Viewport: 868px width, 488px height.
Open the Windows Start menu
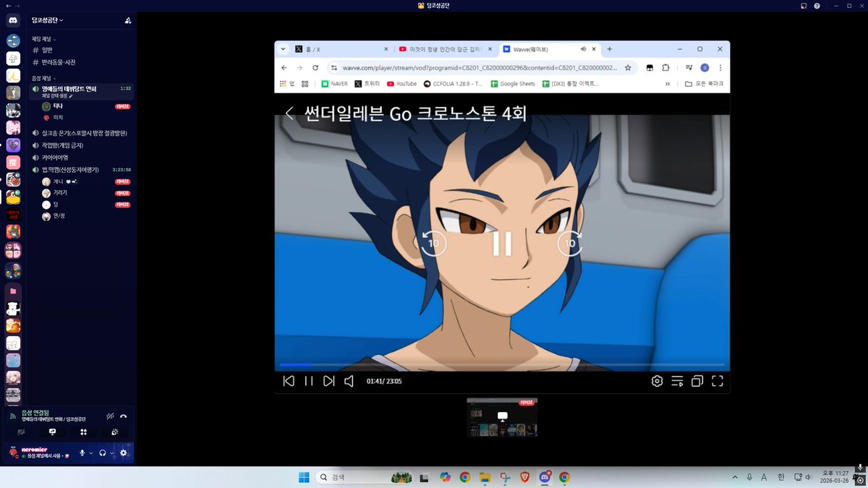[x=304, y=477]
